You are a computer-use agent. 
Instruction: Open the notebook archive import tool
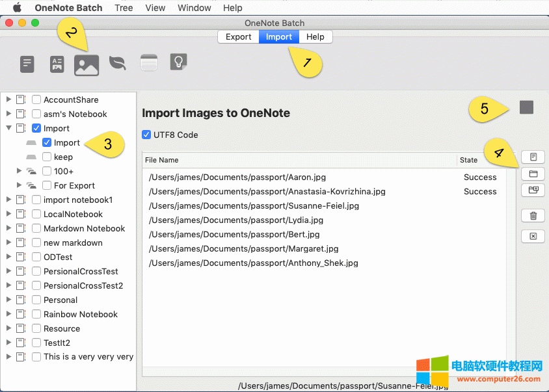tap(148, 62)
